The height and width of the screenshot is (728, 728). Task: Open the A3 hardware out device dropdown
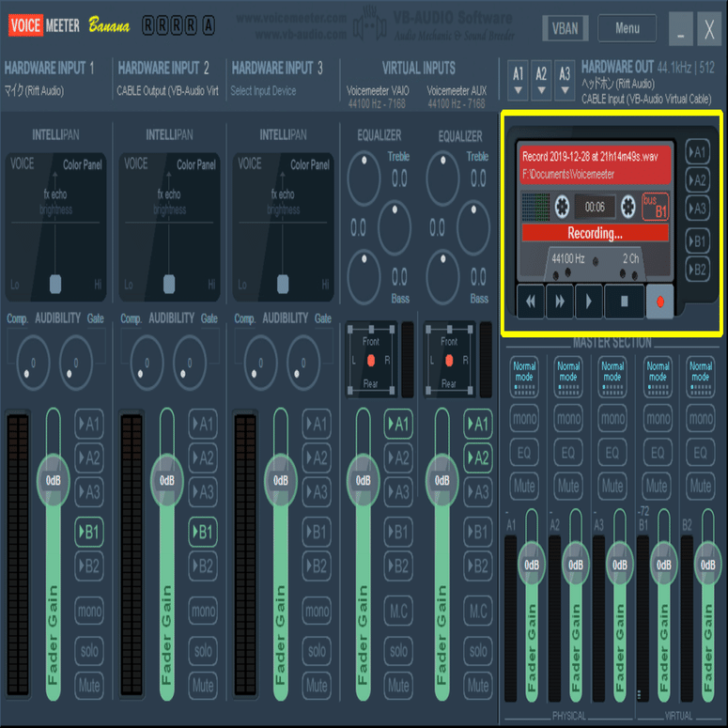tap(565, 80)
